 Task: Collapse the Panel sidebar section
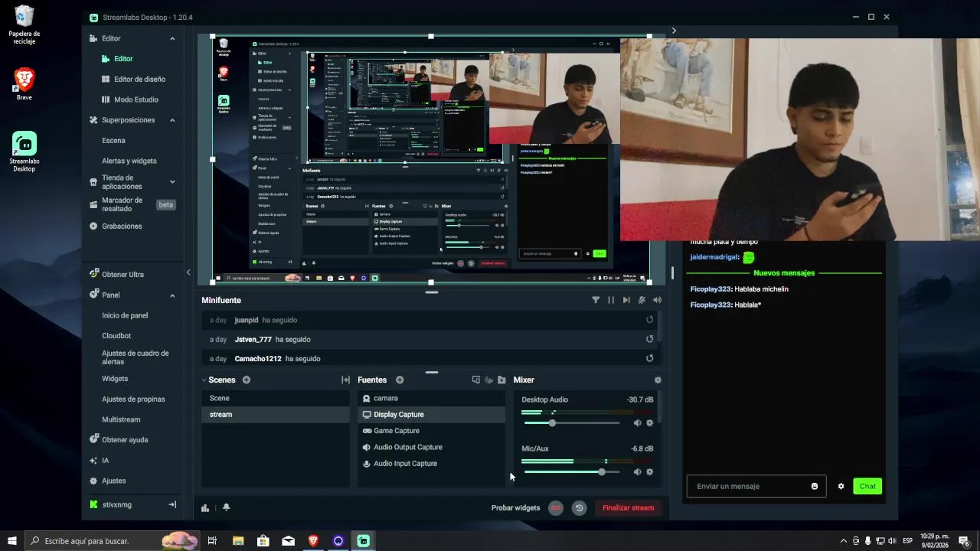pyautogui.click(x=172, y=295)
